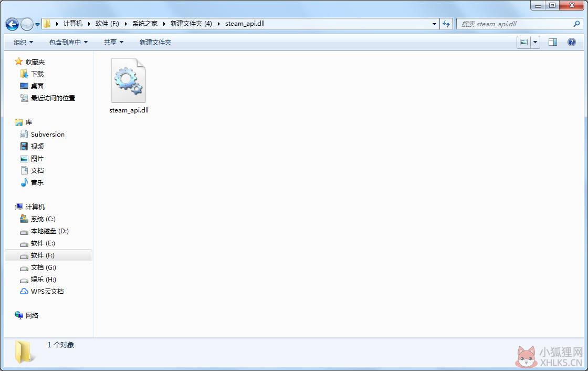
Task: Select 库 in navigation pane
Action: pyautogui.click(x=29, y=122)
